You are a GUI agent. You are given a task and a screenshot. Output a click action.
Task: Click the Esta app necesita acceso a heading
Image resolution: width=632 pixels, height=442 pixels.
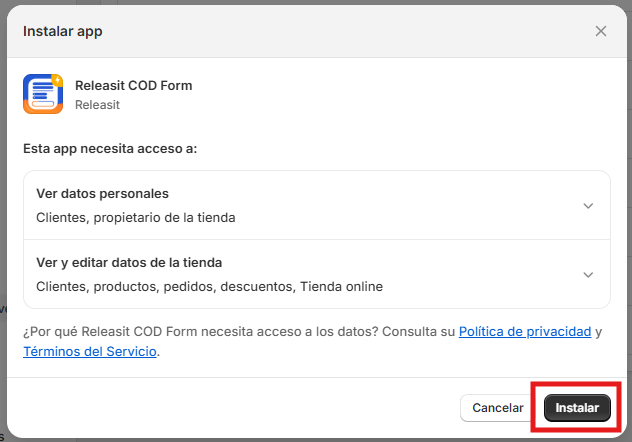(110, 149)
